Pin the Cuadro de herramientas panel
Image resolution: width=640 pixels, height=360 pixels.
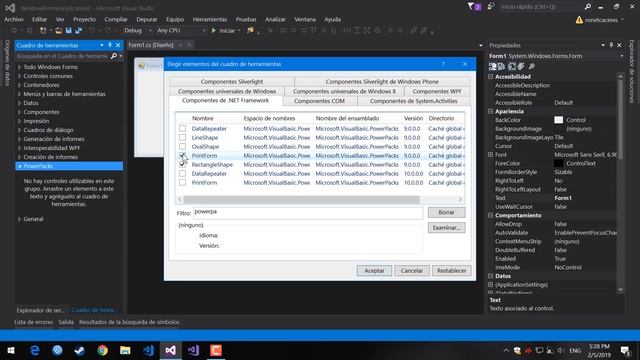[110, 45]
